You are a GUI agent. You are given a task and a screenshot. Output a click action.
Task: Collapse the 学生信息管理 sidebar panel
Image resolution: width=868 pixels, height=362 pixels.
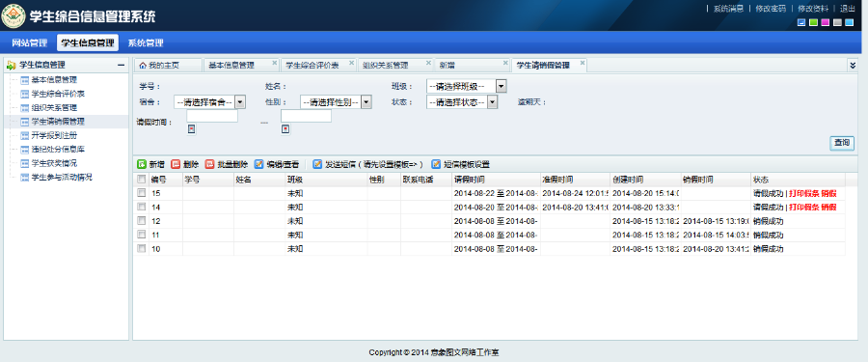(x=121, y=66)
